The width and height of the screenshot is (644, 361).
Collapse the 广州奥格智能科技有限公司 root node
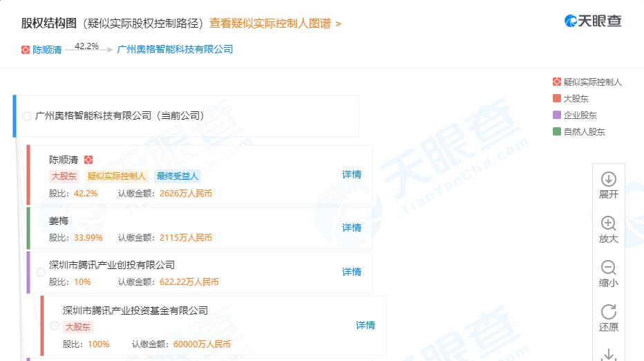(27, 116)
